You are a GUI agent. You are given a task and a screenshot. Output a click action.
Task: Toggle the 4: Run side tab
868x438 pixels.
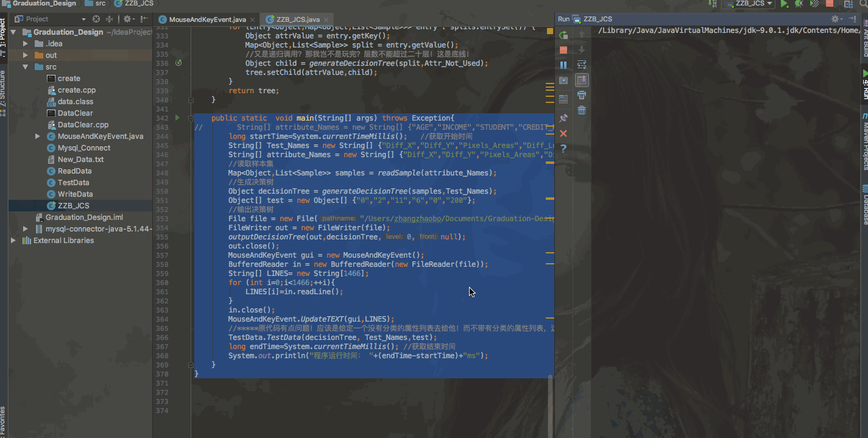(864, 85)
